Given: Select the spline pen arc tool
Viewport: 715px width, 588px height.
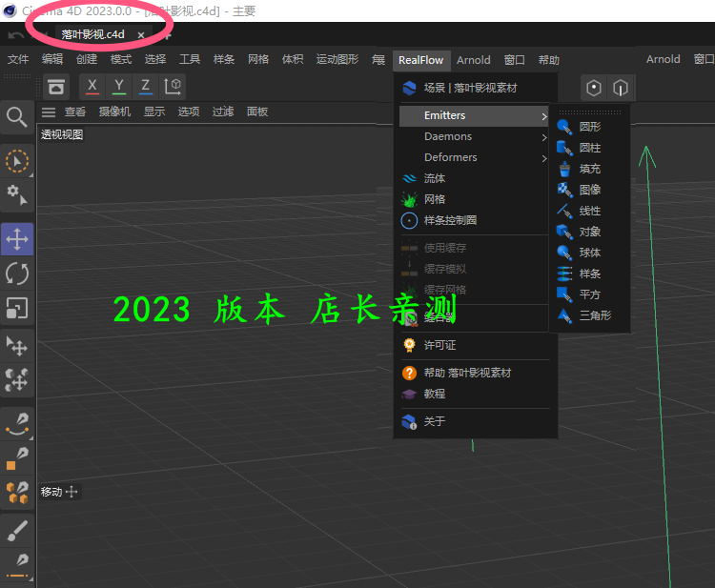Looking at the screenshot, I should pos(17,424).
